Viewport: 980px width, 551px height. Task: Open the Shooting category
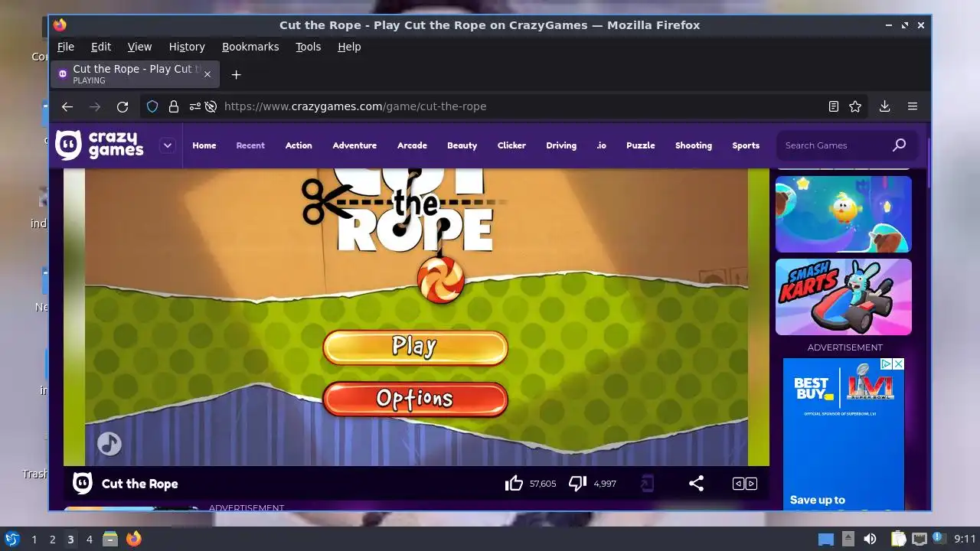coord(694,145)
